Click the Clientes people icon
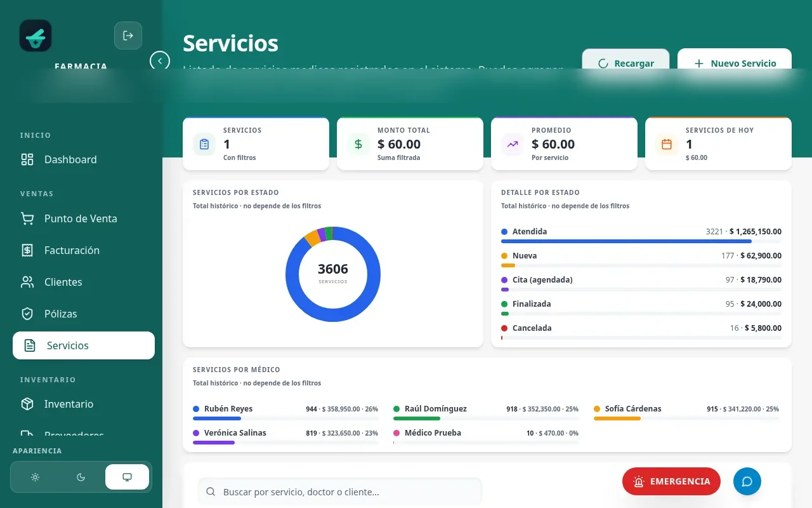Screen dimensions: 812x508 (x=27, y=282)
